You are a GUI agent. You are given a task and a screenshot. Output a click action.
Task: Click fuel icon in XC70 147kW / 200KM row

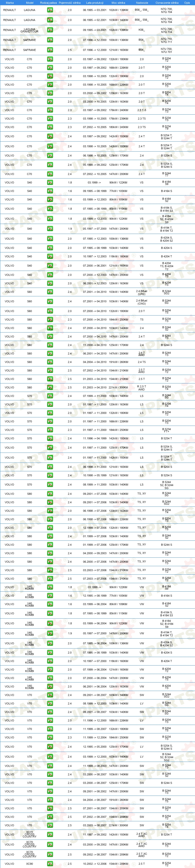pyautogui.click(x=50, y=845)
